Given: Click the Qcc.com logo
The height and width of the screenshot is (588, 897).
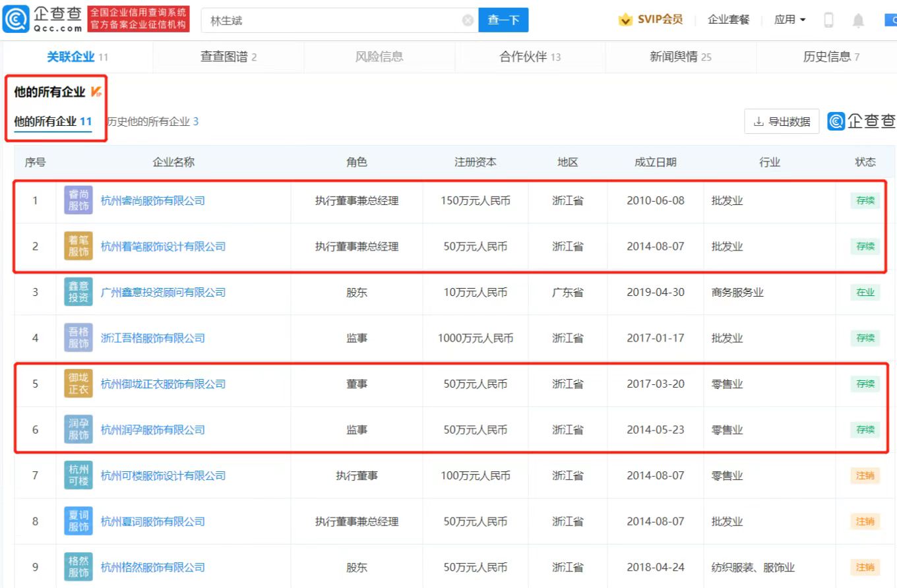Looking at the screenshot, I should click(x=44, y=20).
